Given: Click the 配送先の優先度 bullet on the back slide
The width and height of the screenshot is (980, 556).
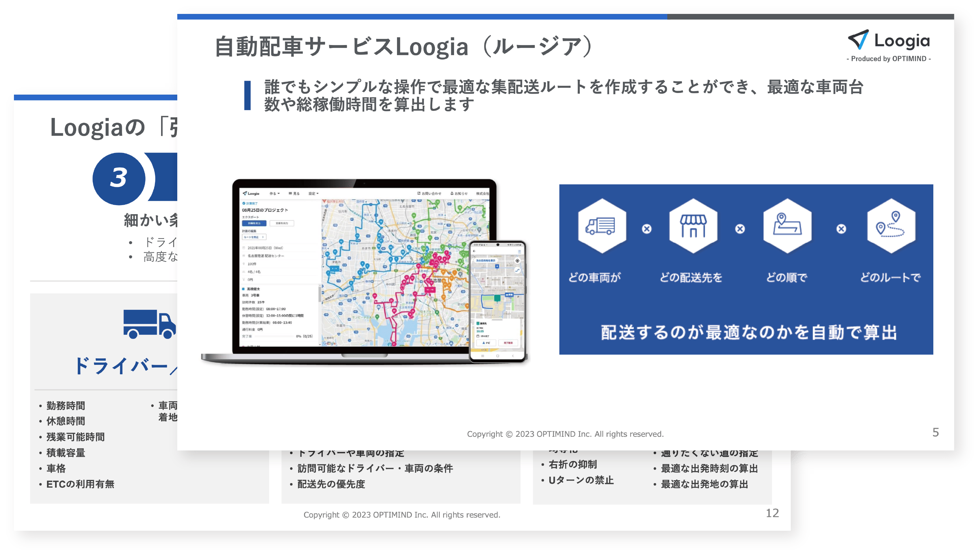Looking at the screenshot, I should click(x=331, y=484).
